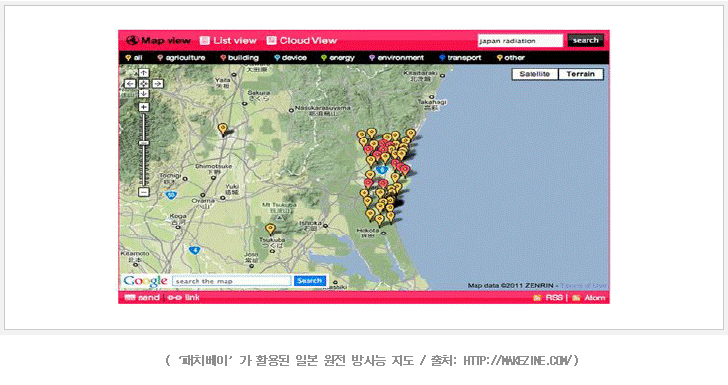This screenshot has width=728, height=385.
Task: Filter markers by energy category
Action: point(338,58)
